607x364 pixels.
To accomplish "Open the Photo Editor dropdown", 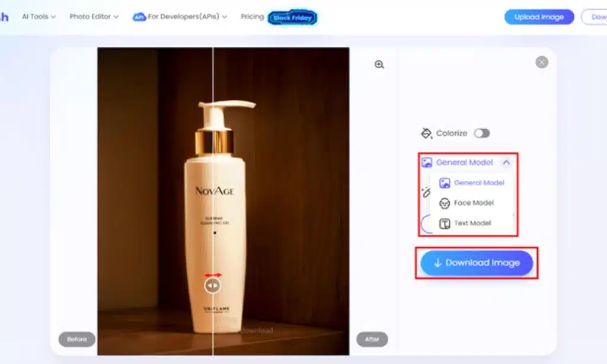I will pyautogui.click(x=94, y=17).
